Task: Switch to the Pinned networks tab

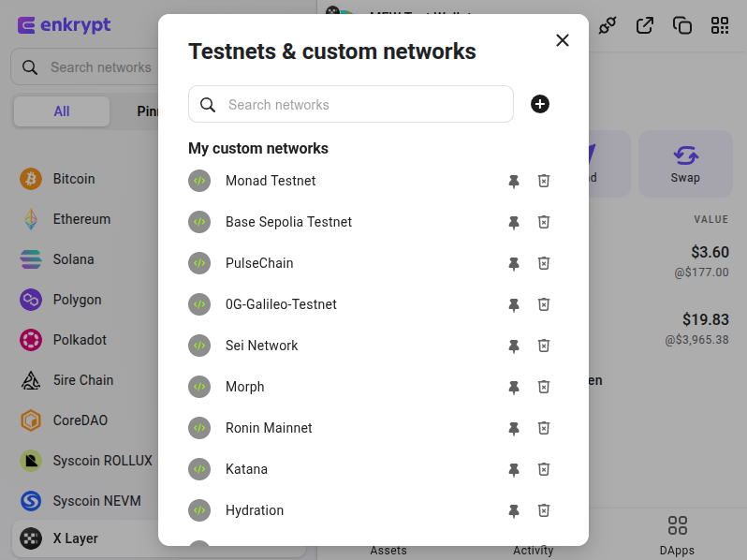Action: pyautogui.click(x=147, y=111)
